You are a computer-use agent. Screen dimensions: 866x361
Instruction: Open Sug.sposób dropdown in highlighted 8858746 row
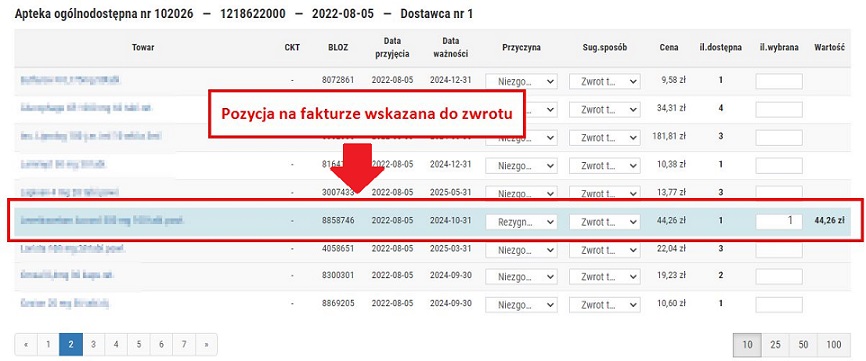(605, 221)
